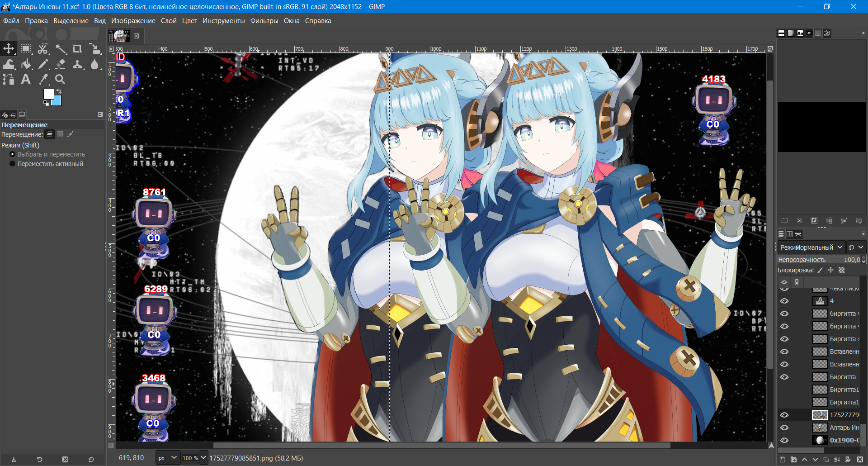Reset colors to default black and white
Viewport: 868px width, 466px height.
point(46,103)
